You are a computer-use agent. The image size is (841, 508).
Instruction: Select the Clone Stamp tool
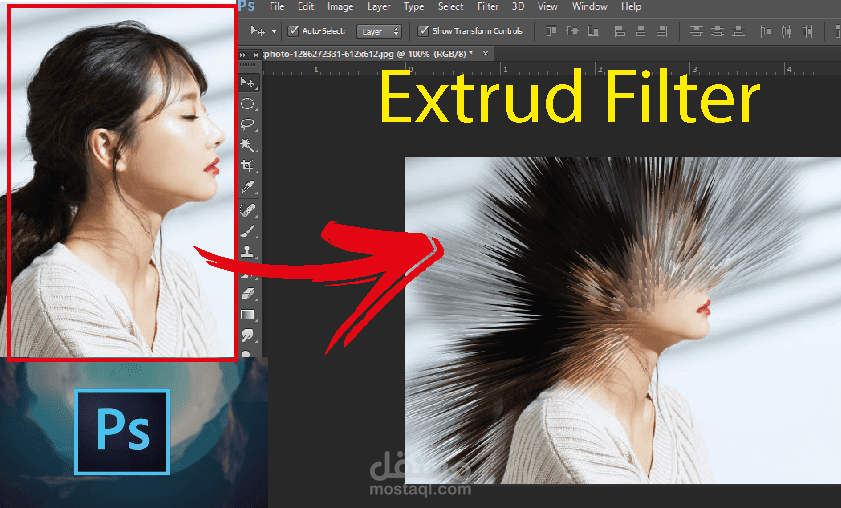[248, 251]
